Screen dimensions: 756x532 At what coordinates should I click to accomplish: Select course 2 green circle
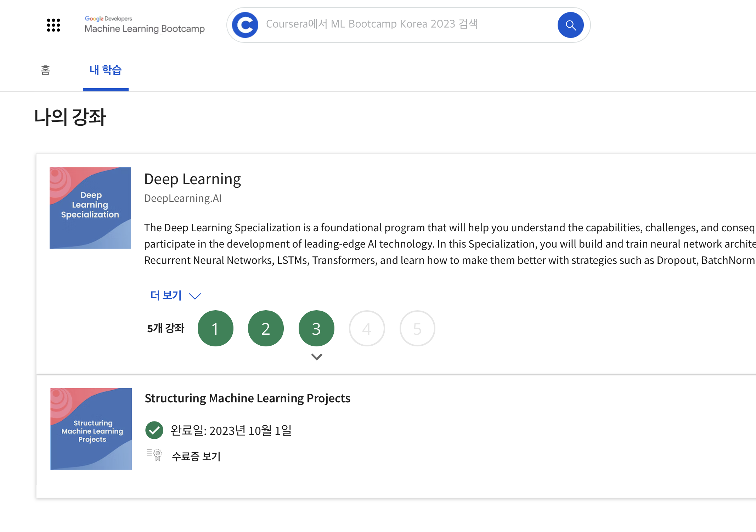266,328
